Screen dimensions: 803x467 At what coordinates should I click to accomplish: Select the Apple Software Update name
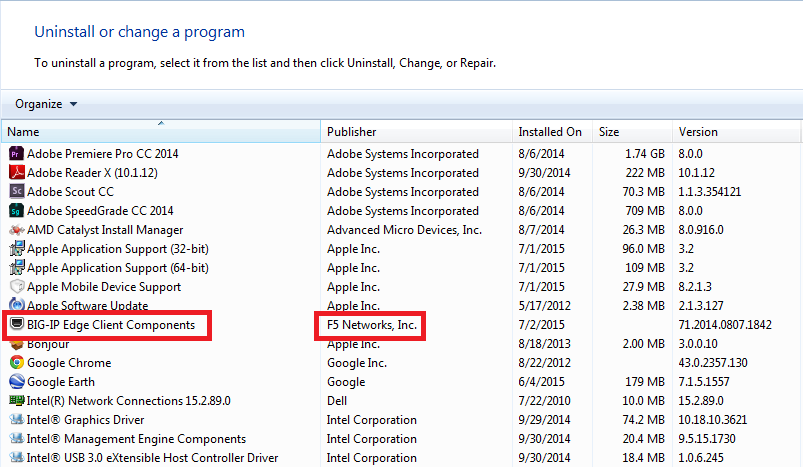pyautogui.click(x=88, y=305)
